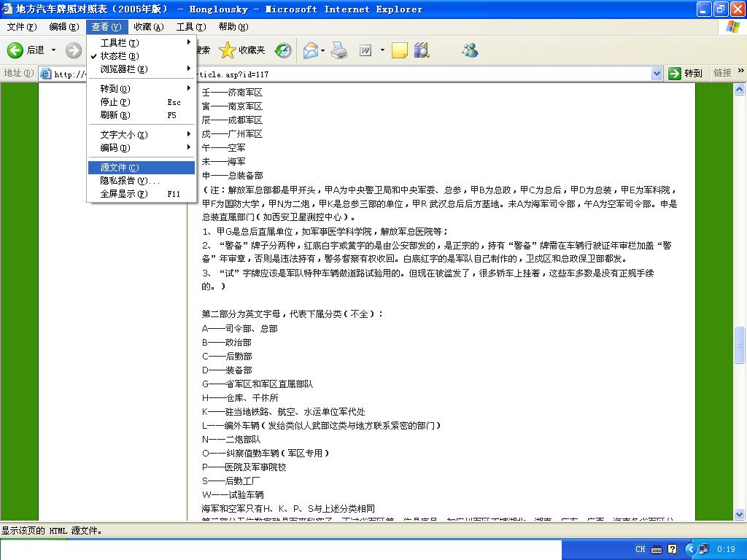The width and height of the screenshot is (747, 560).
Task: Expand the Encoding (编码) submenu
Action: click(x=115, y=148)
